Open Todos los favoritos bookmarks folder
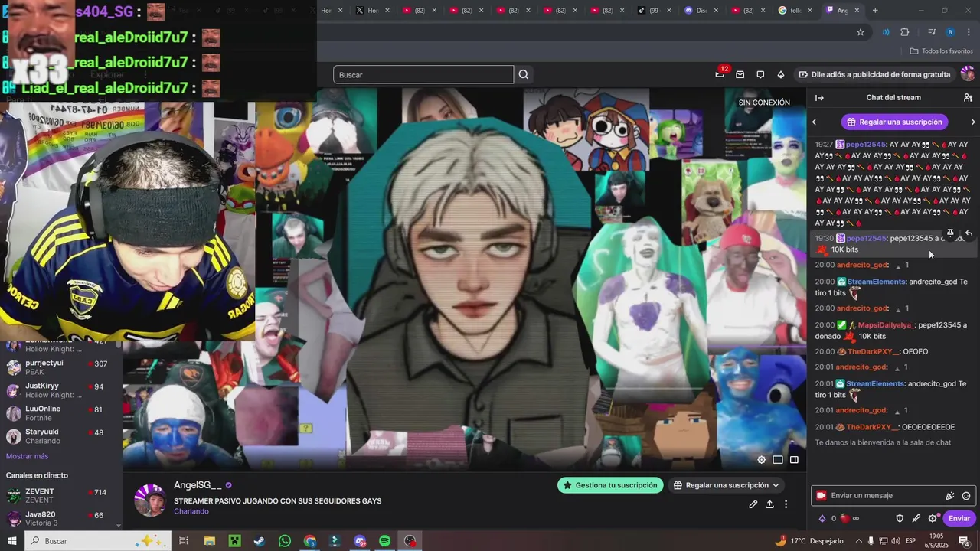Viewport: 980px width, 551px height. (x=941, y=51)
